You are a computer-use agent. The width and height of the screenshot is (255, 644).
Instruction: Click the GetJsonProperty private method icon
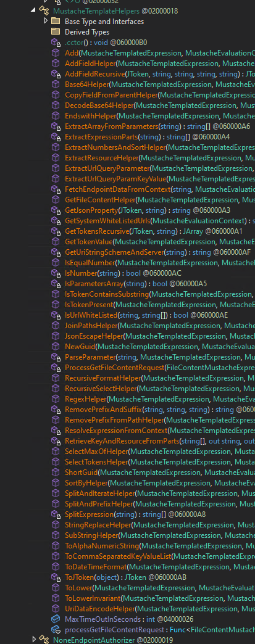(56, 210)
